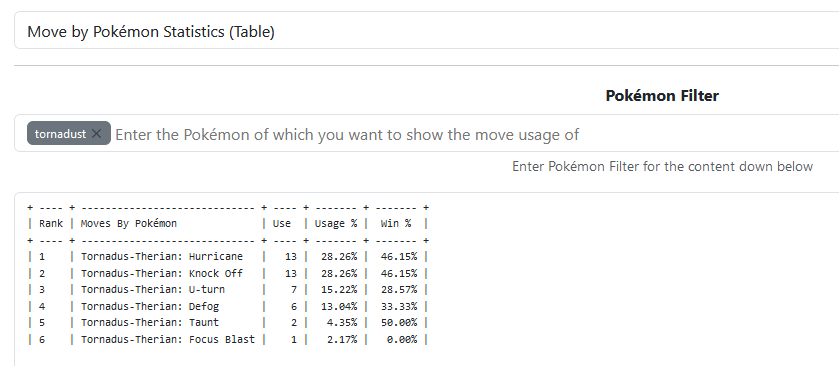This screenshot has width=839, height=366.
Task: Select the Tornadus-Therian: U-turn row
Action: click(228, 290)
